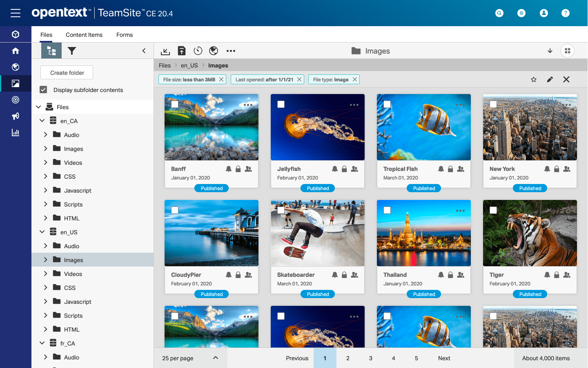Open the apps grid icon in header
The height and width of the screenshot is (368, 588).
(x=521, y=13)
